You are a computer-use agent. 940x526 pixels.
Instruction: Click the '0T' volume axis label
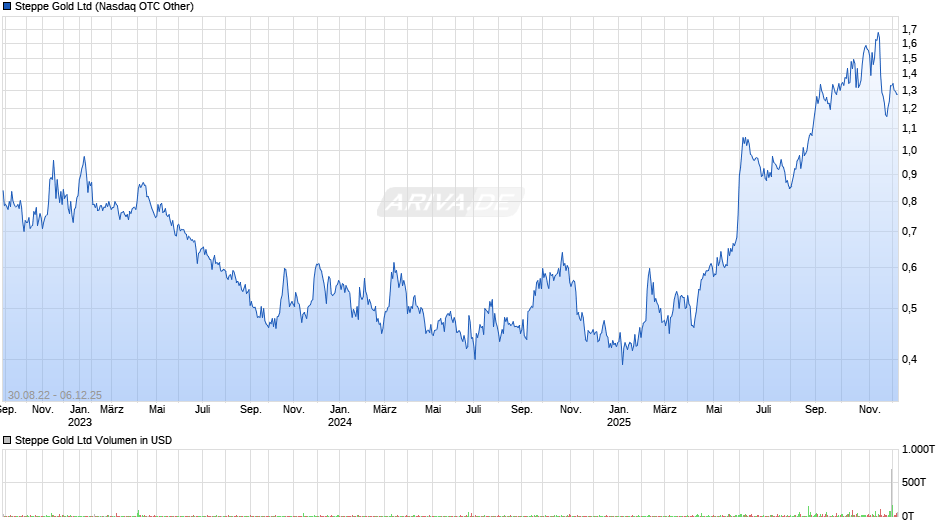pos(908,516)
